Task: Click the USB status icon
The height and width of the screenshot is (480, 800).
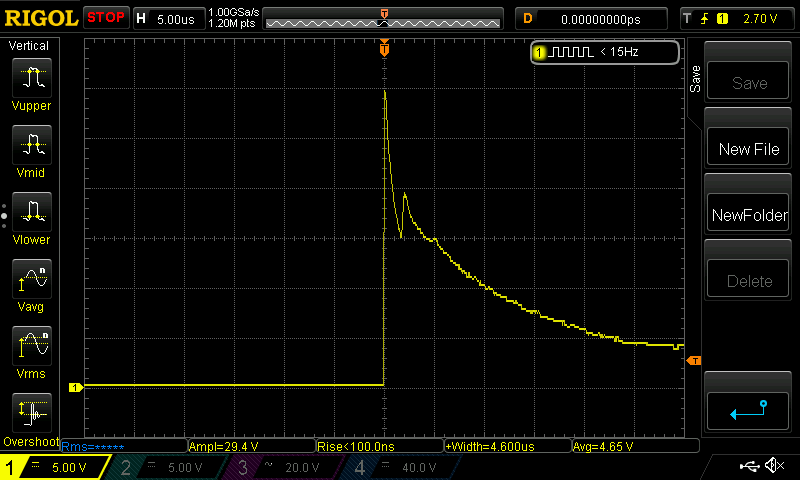Action: point(750,466)
